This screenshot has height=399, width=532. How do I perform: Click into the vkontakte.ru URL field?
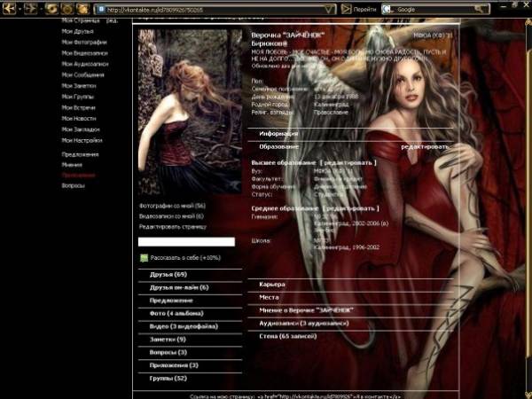214,10
